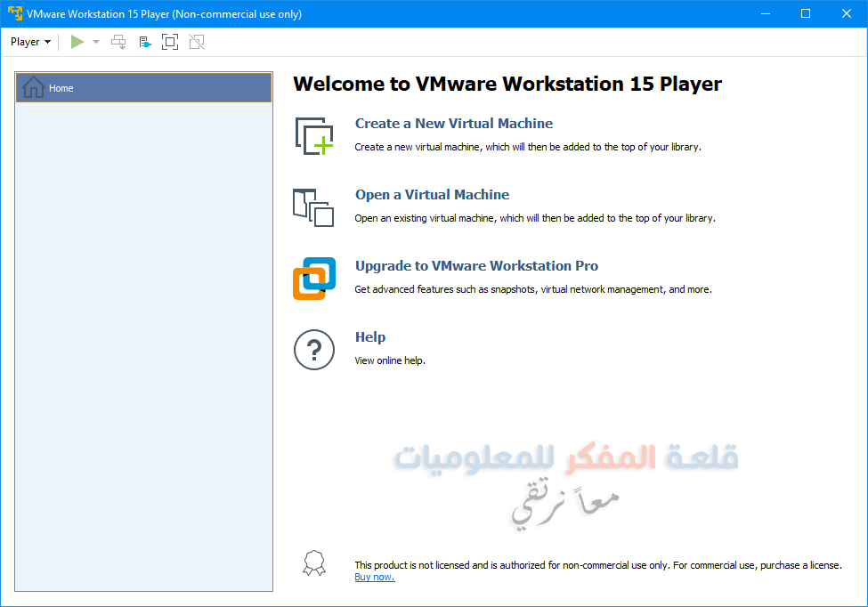Click the VMware Workstation Pro logo icon
The height and width of the screenshot is (607, 868).
pos(314,279)
